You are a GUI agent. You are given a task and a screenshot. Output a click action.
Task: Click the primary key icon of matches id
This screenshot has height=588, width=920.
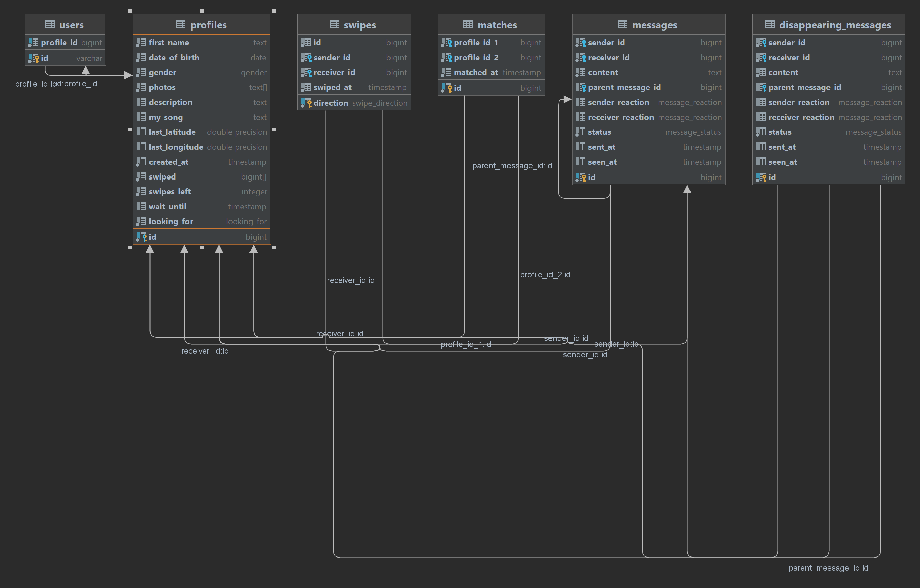[x=446, y=88]
